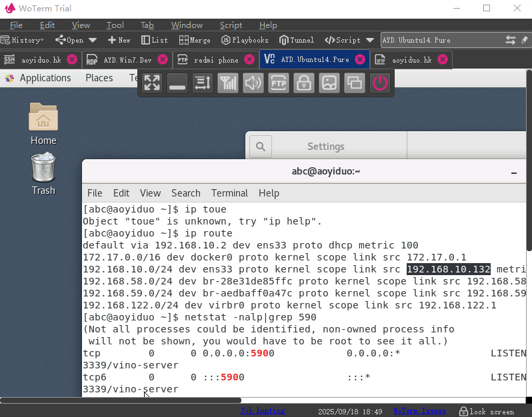Viewport: 532px width, 417px height.
Task: Expand the Open dropdown arrow
Action: click(x=93, y=40)
